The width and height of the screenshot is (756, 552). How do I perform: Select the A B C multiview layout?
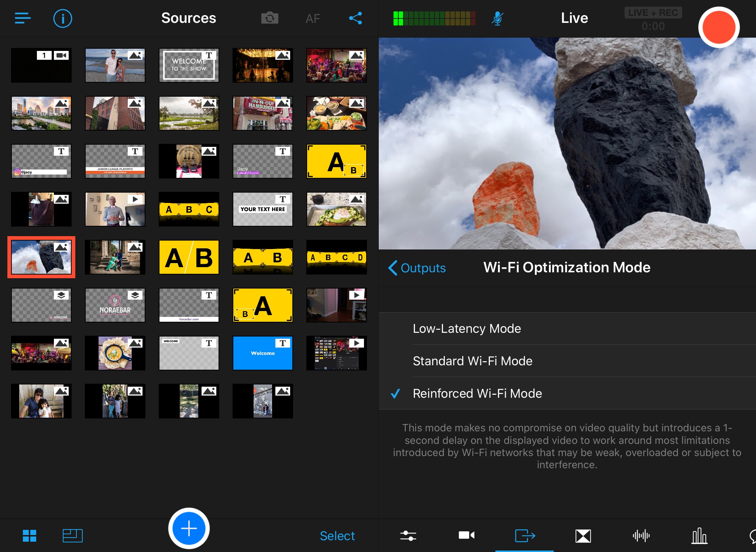[189, 209]
